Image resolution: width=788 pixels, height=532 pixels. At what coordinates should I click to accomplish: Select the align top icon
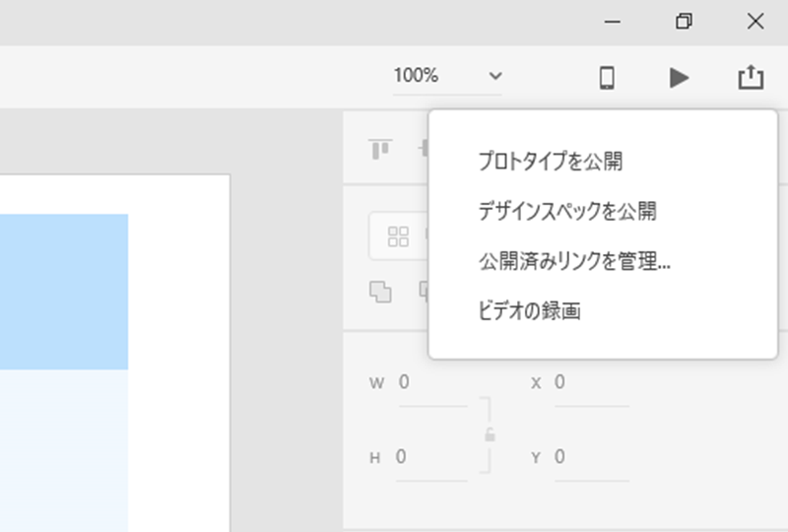coord(380,150)
